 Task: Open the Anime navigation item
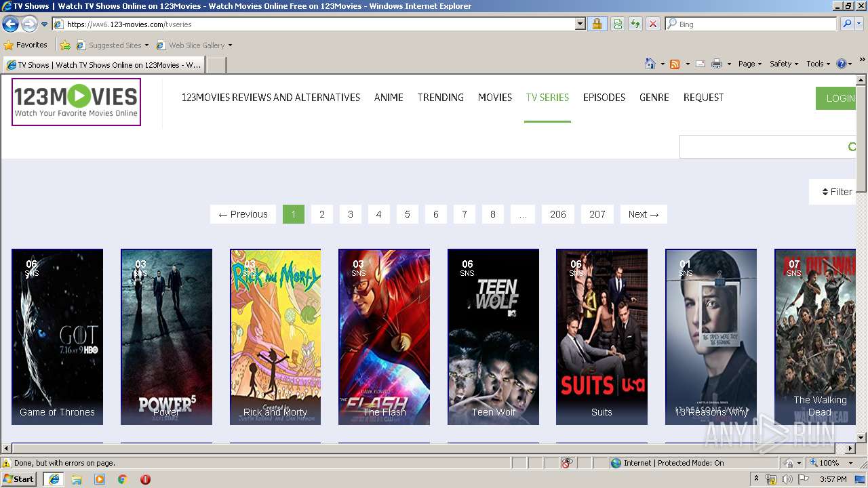[389, 98]
